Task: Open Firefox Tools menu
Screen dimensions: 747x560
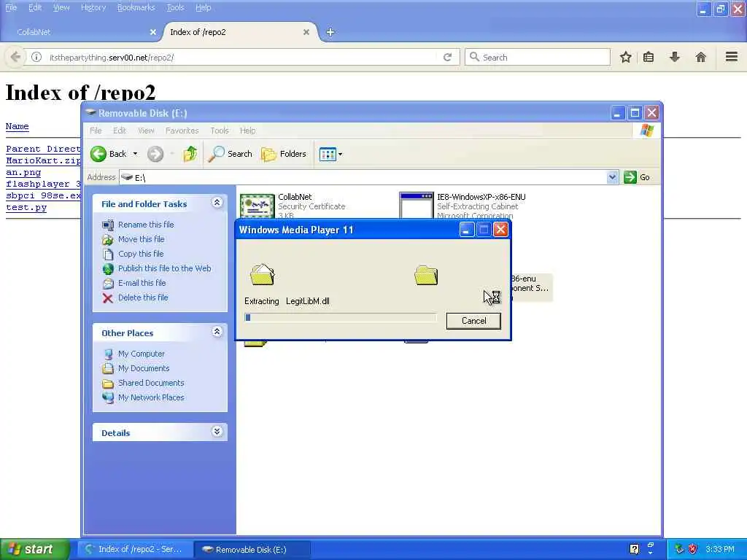Action: [x=175, y=7]
